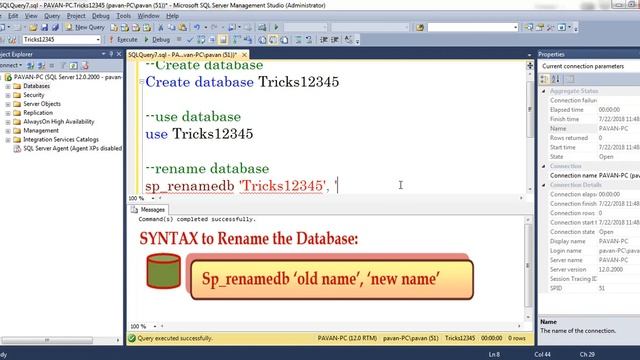640x360 pixels.
Task: Open the search box dropdown in top toolbar
Action: [x=516, y=27]
